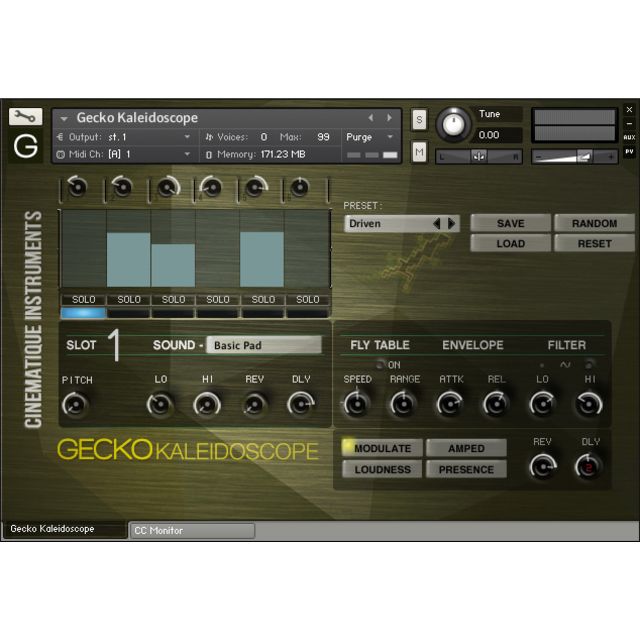Open the wrench instrument edit icon
Image resolution: width=640 pixels, height=640 pixels.
[25, 117]
